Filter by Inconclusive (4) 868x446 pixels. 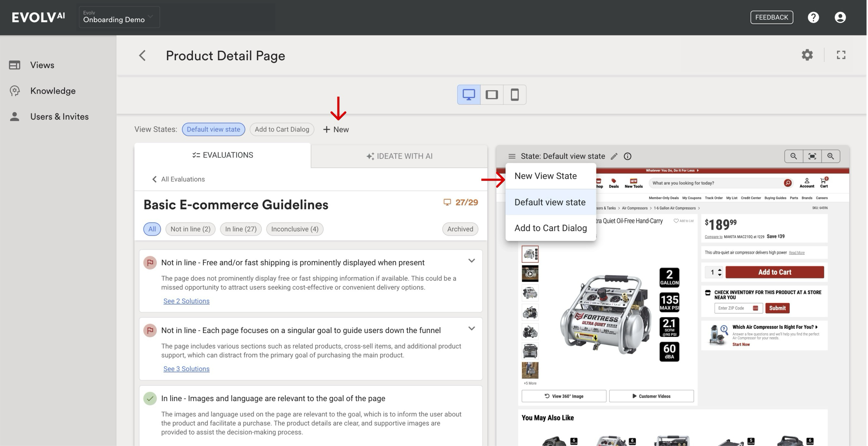tap(294, 229)
